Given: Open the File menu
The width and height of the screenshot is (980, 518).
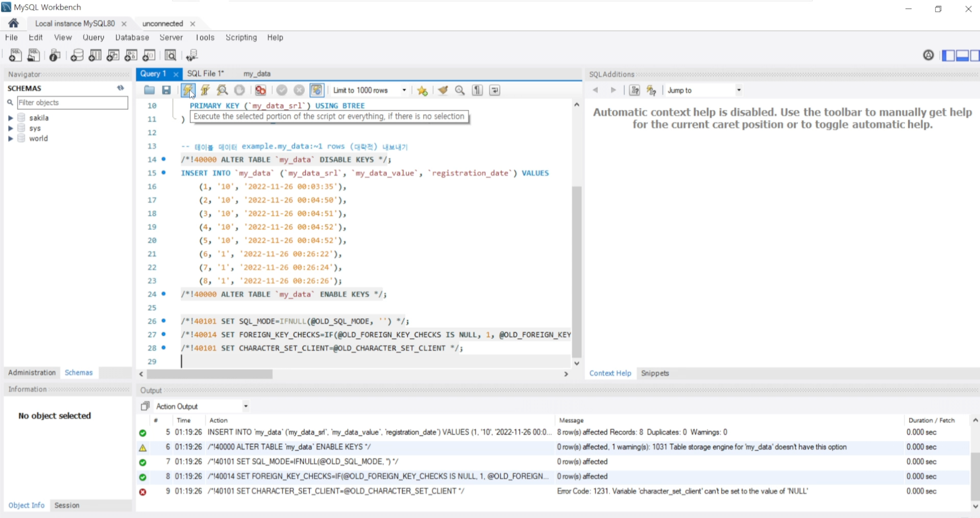Looking at the screenshot, I should point(11,38).
